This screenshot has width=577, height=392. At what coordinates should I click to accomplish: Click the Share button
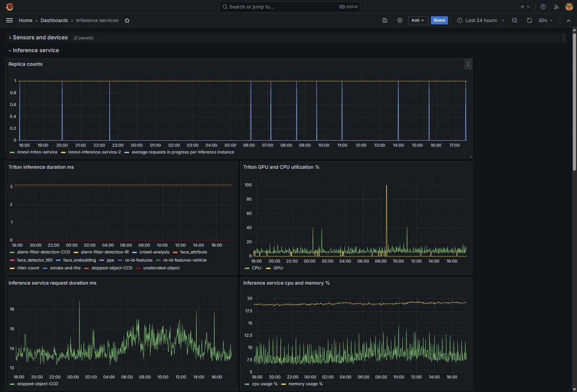[x=439, y=20]
